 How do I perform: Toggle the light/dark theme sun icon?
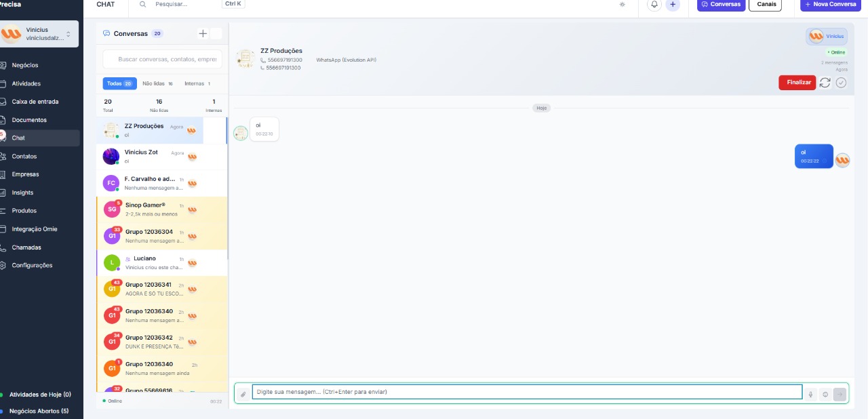623,4
